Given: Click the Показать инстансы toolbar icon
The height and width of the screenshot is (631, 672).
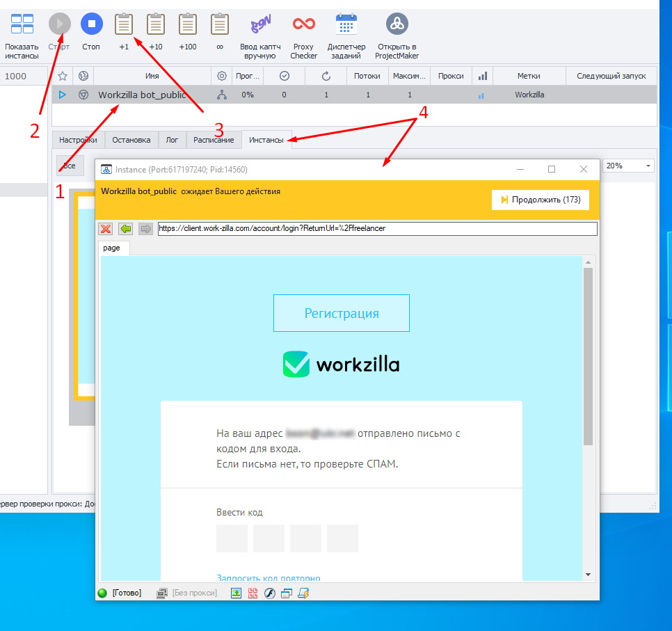Looking at the screenshot, I should [22, 24].
